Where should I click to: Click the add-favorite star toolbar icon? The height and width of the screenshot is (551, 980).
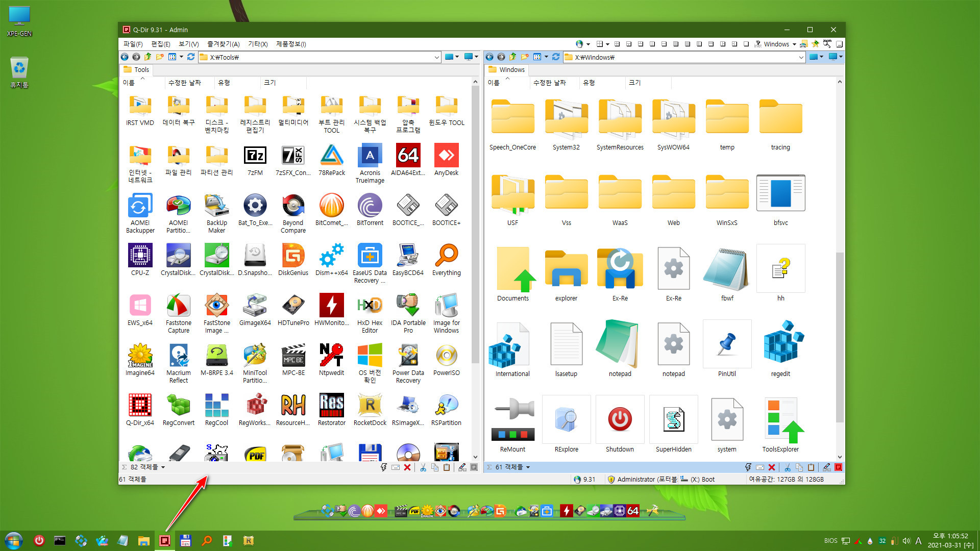(815, 44)
